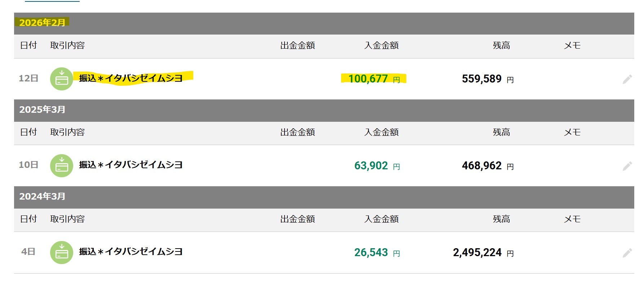Screen dimensions: 644x281
Task: Click the deposit icon on the 12日 transaction
Action: click(x=62, y=79)
